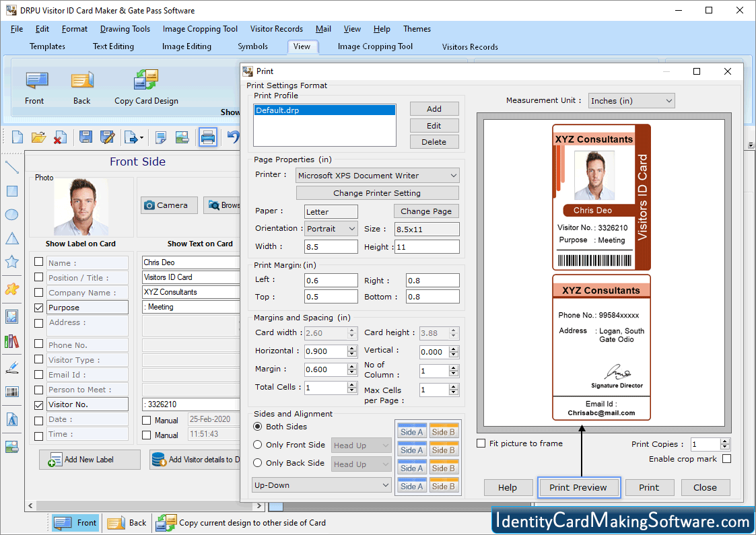Select the Only Front Side radio button

point(258,445)
